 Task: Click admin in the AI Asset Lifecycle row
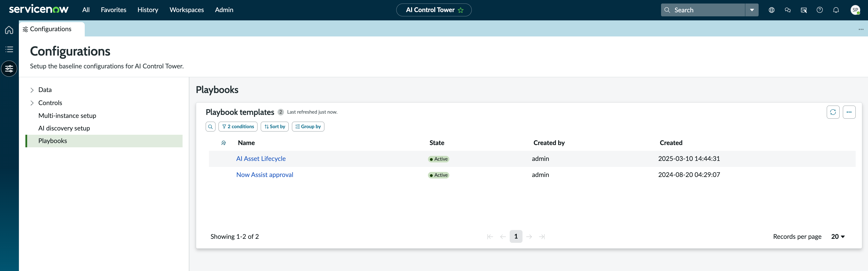click(x=540, y=159)
